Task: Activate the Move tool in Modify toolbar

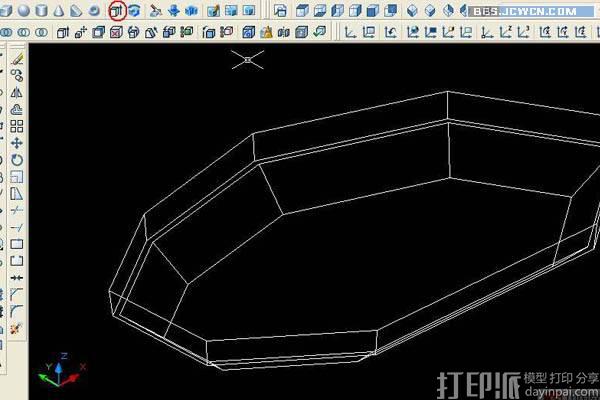Action: click(x=17, y=143)
